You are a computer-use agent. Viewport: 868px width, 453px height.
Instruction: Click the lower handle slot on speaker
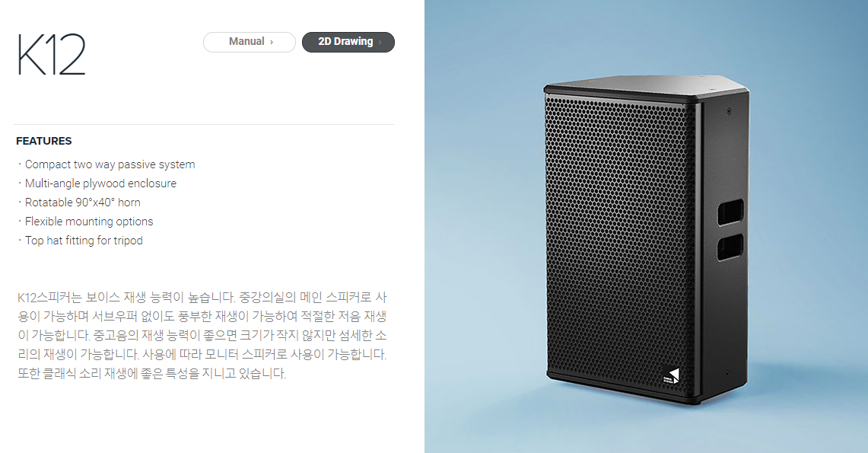pyautogui.click(x=730, y=247)
